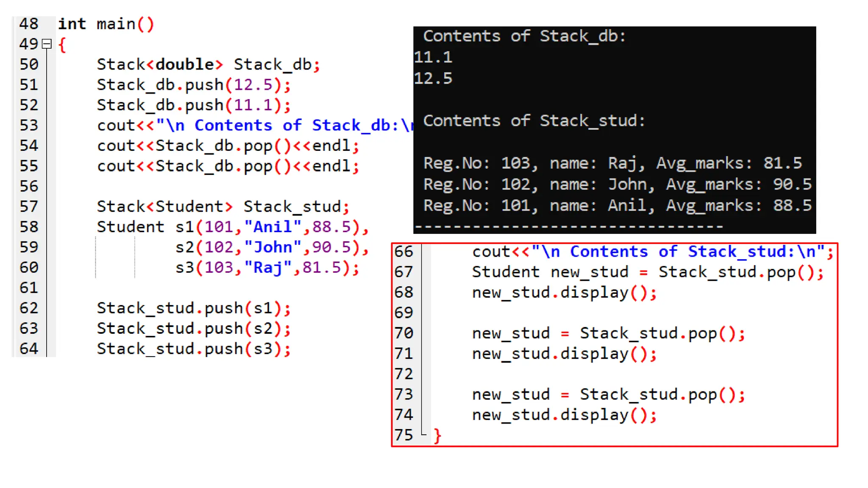Viewport: 868px width, 488px height.
Task: Click console text 'Contents of Stack_stud:'
Action: pyautogui.click(x=534, y=121)
